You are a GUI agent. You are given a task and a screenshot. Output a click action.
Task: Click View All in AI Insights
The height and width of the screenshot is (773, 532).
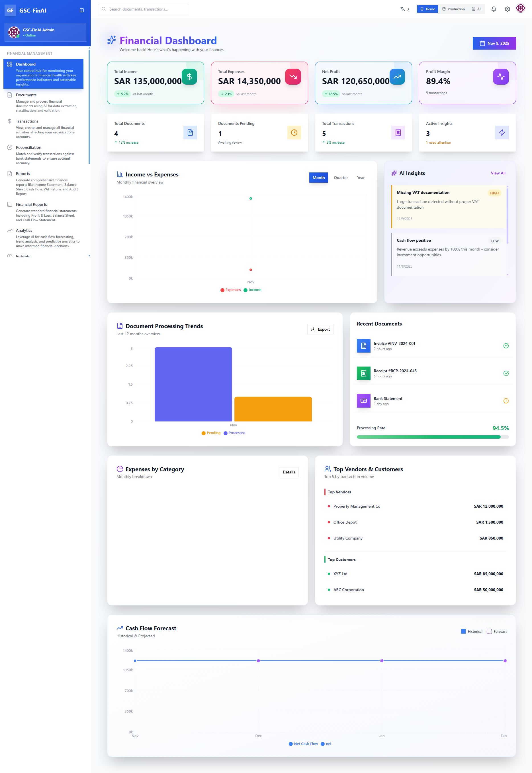coord(498,173)
